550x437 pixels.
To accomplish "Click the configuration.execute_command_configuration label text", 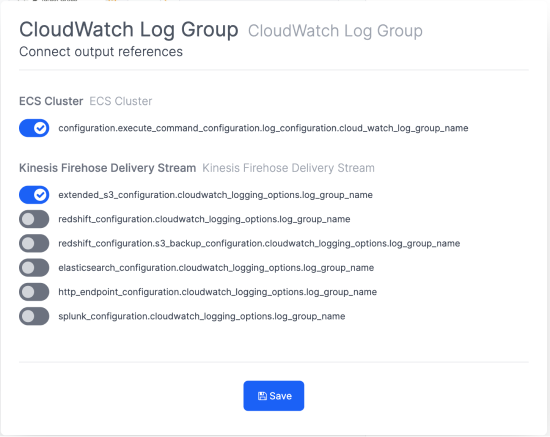I will [x=263, y=128].
